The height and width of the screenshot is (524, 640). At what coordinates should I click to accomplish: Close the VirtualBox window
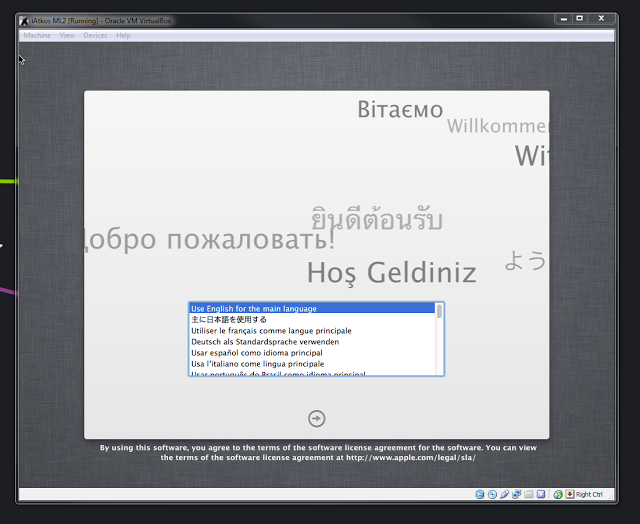[601, 18]
